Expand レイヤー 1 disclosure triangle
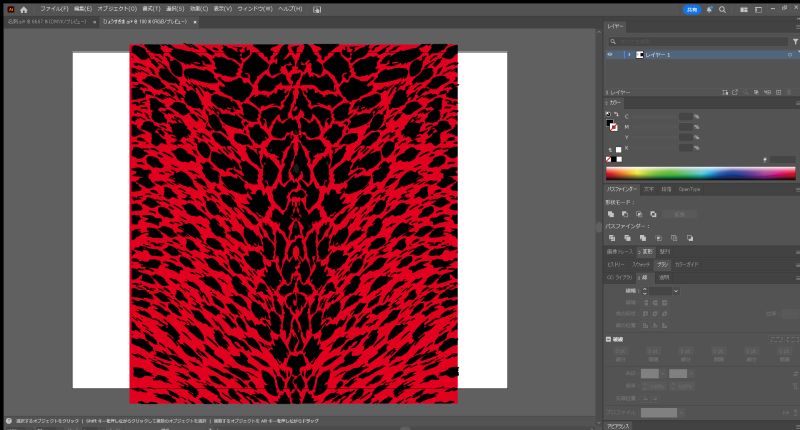This screenshot has height=430, width=800. point(629,55)
